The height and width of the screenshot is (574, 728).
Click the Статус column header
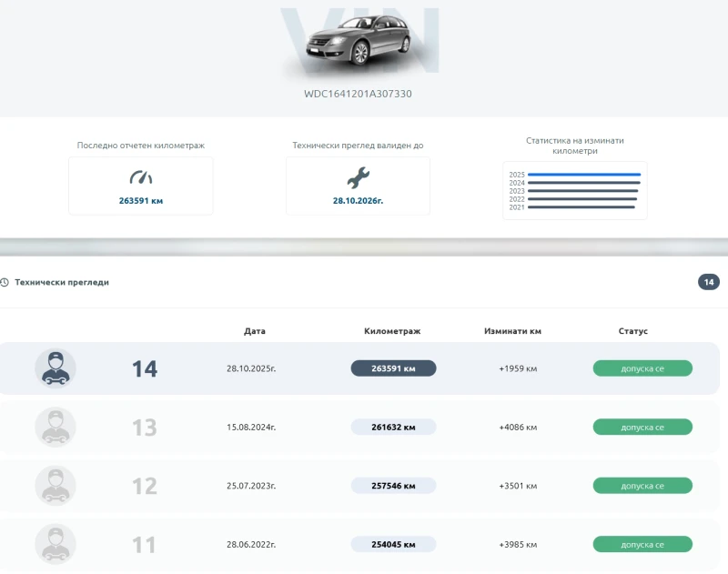pos(633,330)
